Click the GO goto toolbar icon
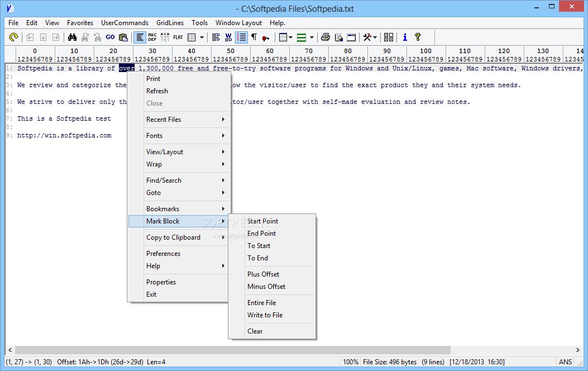 pos(110,37)
